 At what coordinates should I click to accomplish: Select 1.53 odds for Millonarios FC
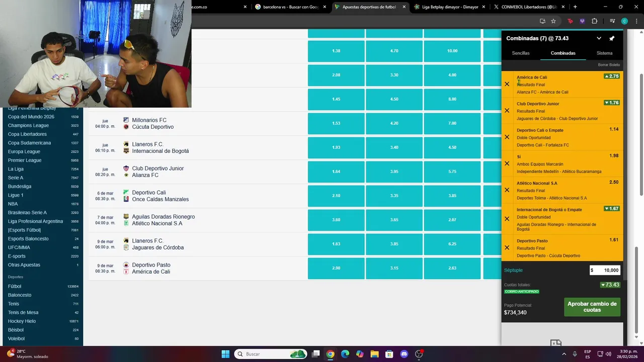coord(336,123)
